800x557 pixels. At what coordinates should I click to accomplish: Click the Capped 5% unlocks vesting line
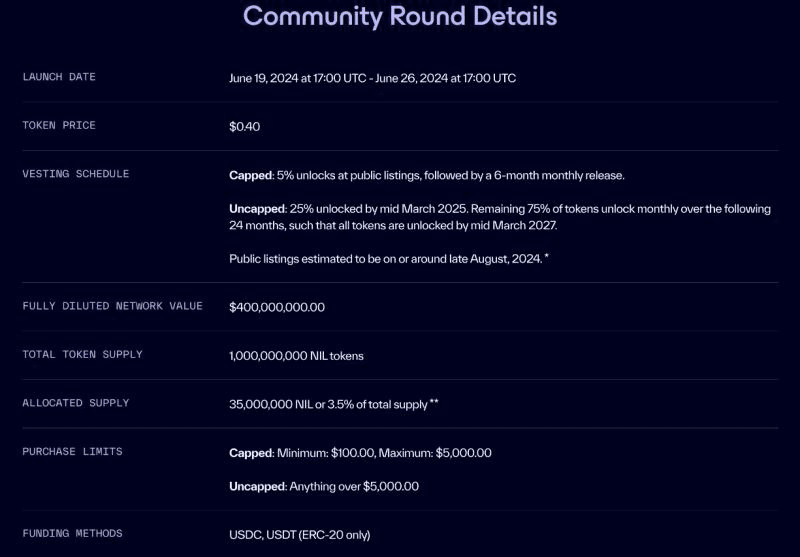426,175
